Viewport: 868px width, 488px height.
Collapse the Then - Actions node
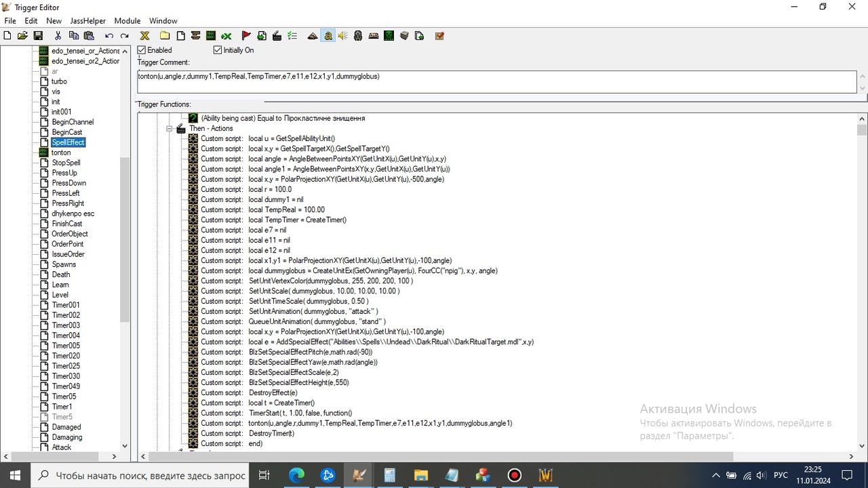point(170,128)
